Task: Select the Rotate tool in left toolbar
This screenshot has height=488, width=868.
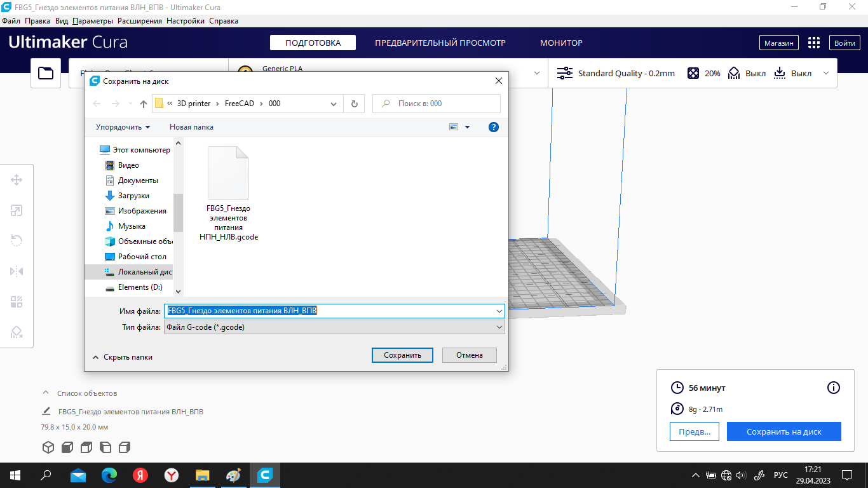Action: [x=17, y=241]
